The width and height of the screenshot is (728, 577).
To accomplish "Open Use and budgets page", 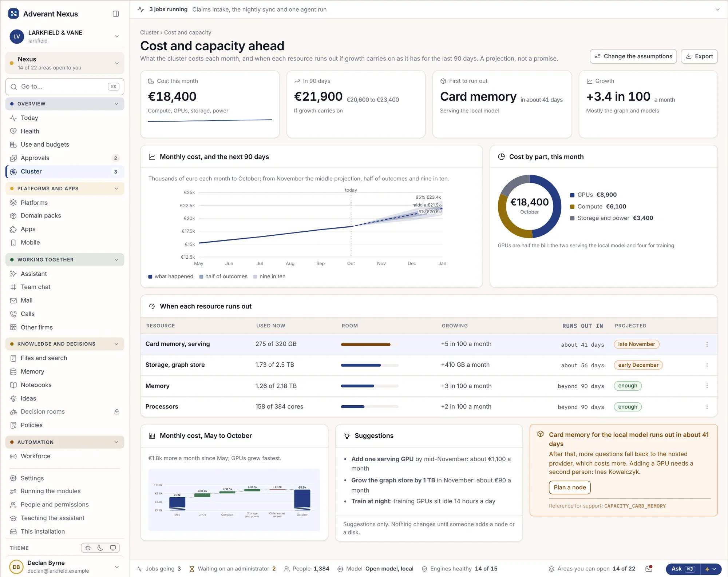I will [x=65, y=145].
